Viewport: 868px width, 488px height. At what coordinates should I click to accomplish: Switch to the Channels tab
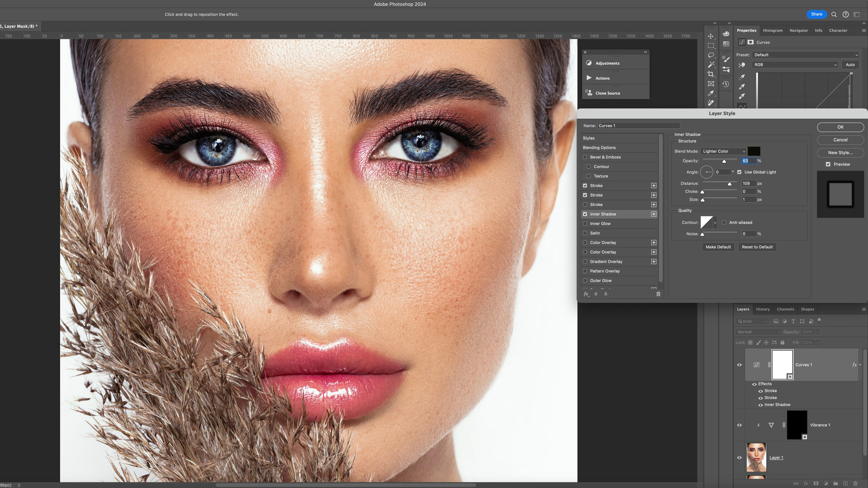[785, 309]
